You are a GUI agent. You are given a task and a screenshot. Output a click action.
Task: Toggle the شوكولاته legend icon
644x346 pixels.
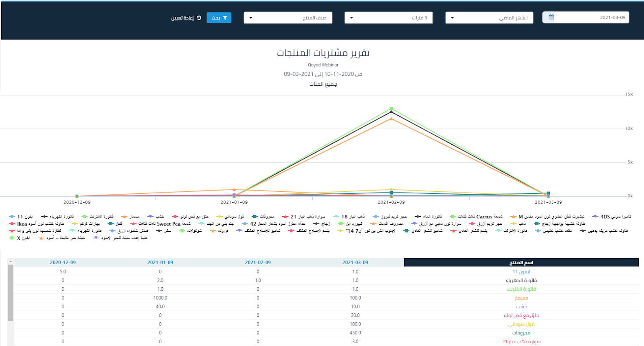(x=182, y=231)
